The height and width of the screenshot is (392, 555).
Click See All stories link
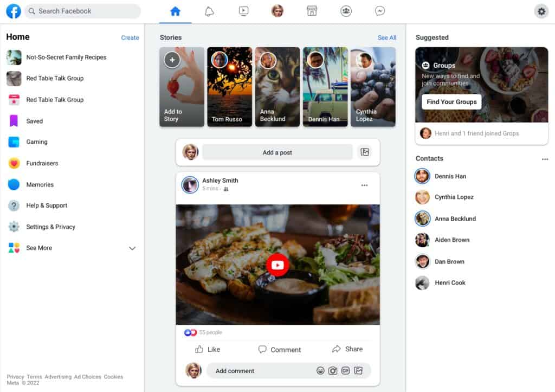pyautogui.click(x=386, y=37)
